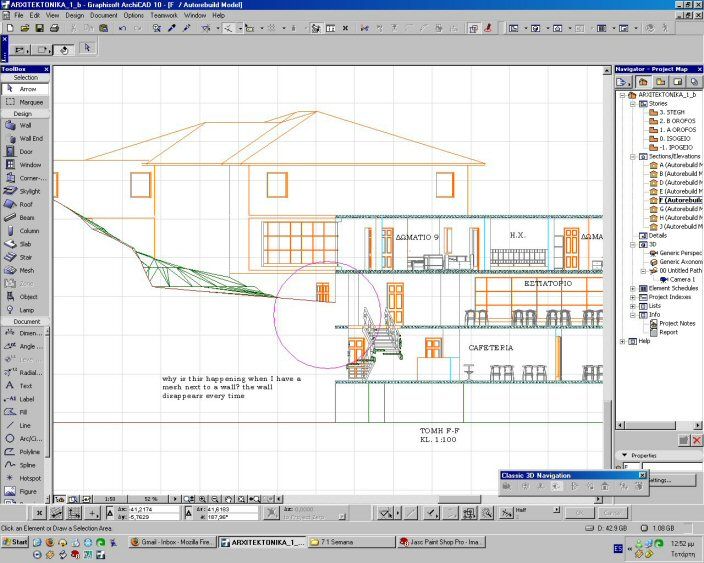Open the Document menu
Image resolution: width=704 pixels, height=563 pixels.
click(x=103, y=16)
